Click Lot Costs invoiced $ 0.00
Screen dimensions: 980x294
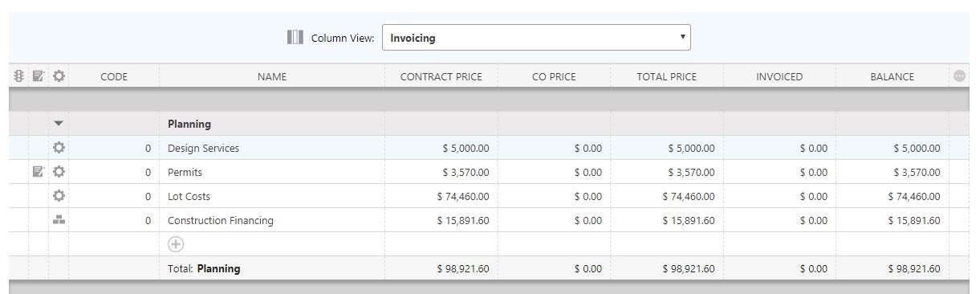click(814, 197)
